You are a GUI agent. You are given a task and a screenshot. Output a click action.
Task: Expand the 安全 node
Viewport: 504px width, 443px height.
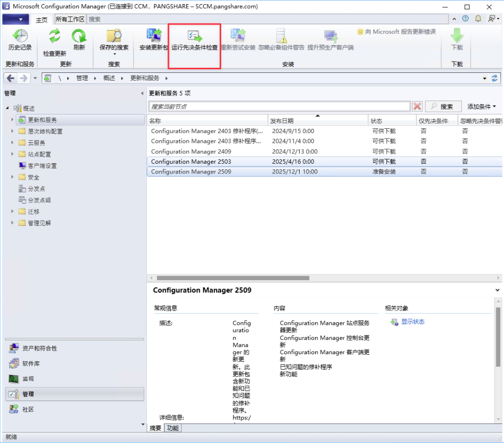tap(12, 177)
